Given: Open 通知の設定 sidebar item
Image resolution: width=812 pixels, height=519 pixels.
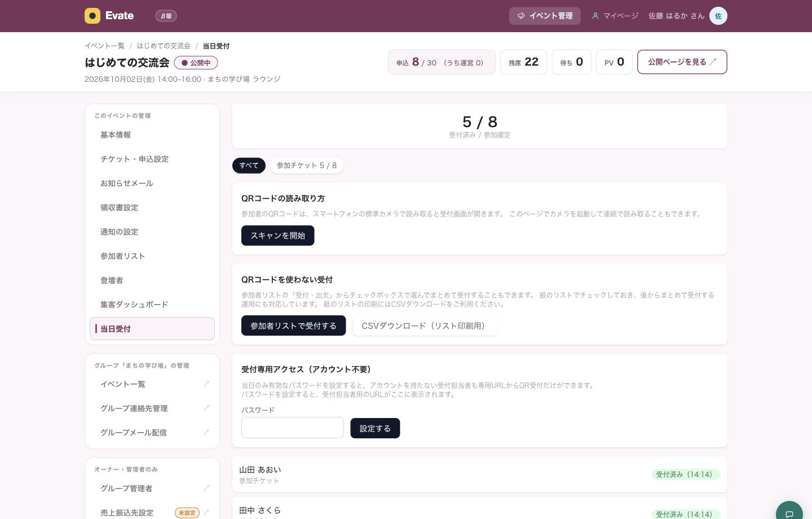Looking at the screenshot, I should tap(152, 232).
